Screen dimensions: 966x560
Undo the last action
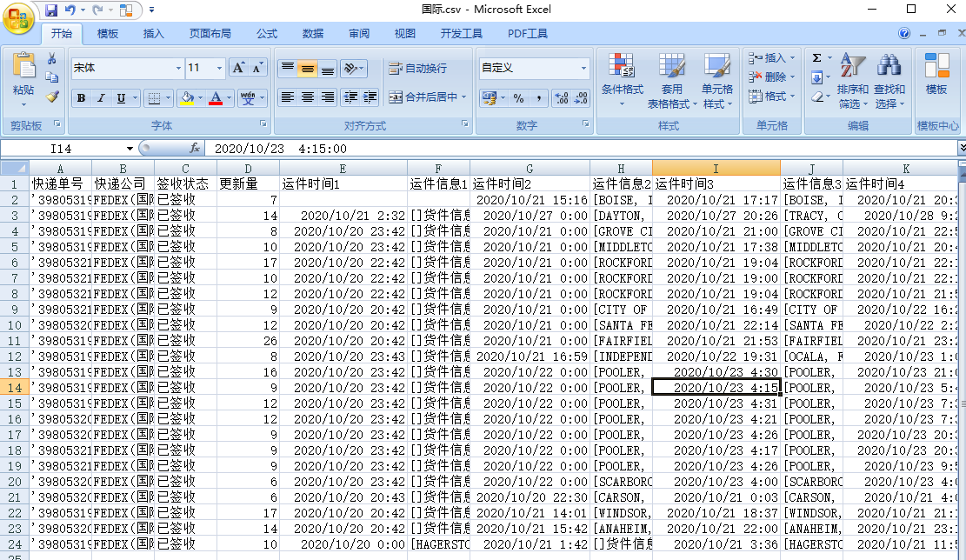point(70,10)
